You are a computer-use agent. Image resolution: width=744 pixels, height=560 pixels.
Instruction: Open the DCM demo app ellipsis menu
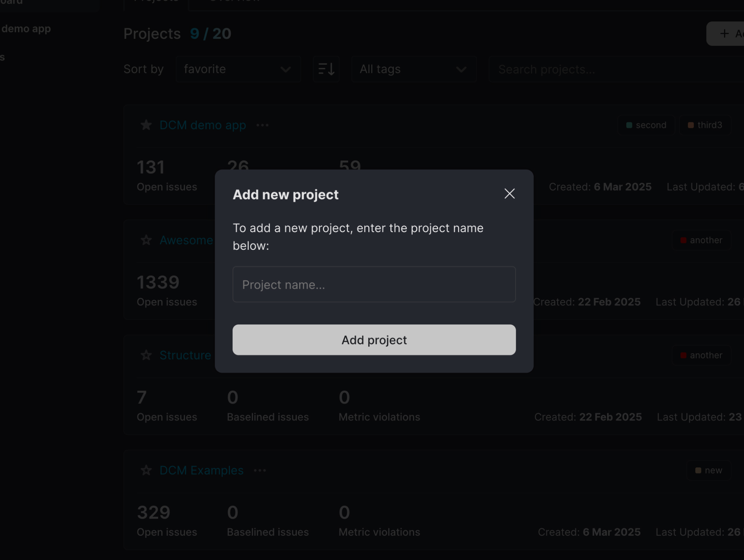262,125
